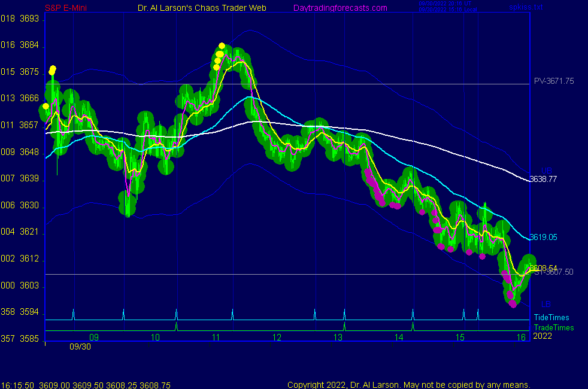Screen dimensions: 588x389
Task: Click the 10 hour label on time axis
Action: (x=155, y=338)
